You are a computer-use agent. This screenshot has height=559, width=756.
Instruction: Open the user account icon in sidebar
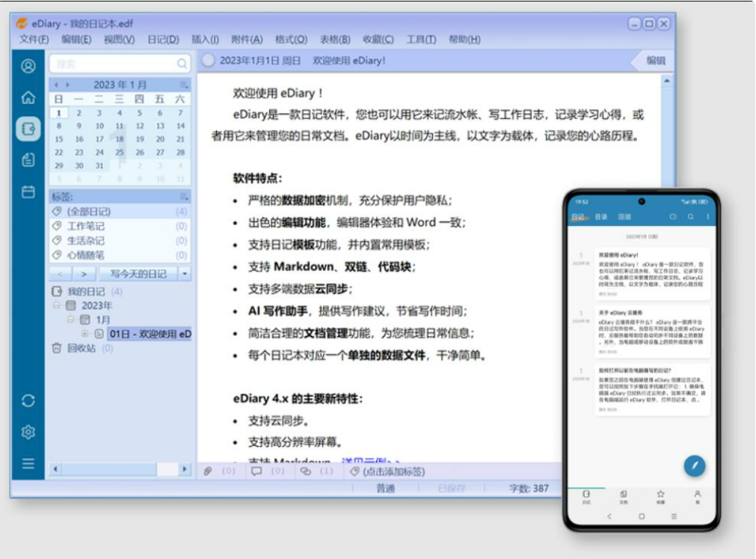click(x=28, y=66)
